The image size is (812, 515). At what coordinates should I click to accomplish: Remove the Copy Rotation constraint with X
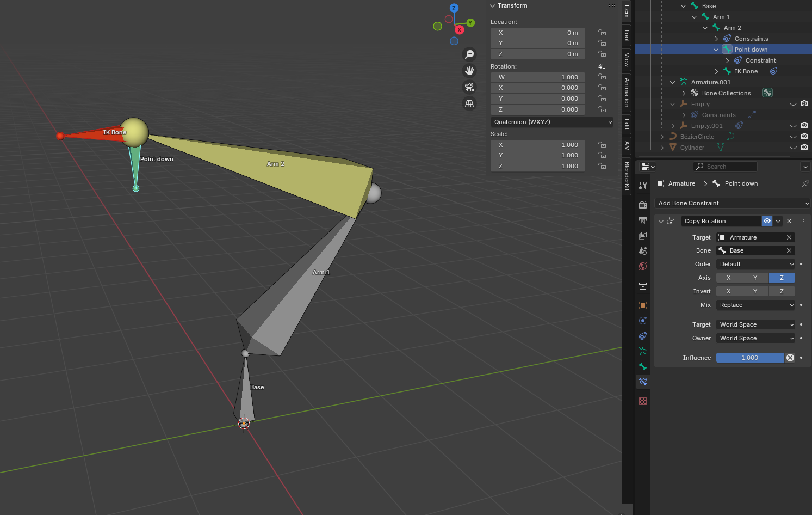click(789, 221)
